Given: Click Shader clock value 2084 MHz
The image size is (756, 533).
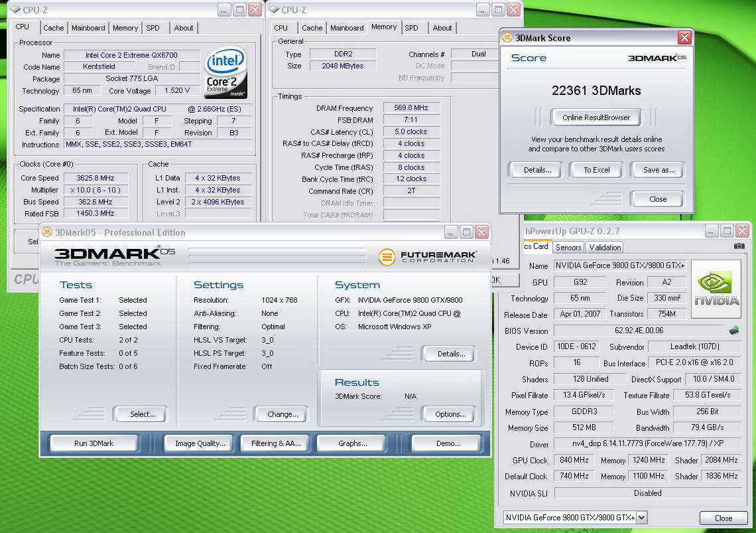Looking at the screenshot, I should [722, 460].
